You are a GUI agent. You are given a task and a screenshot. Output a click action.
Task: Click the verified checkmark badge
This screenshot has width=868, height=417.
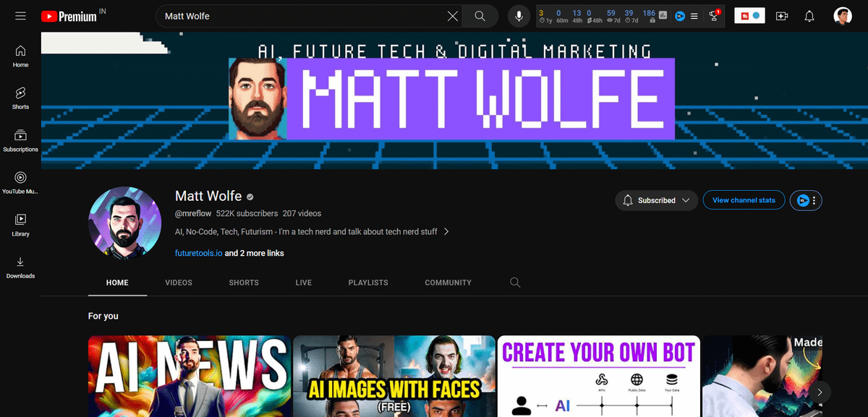tap(250, 197)
